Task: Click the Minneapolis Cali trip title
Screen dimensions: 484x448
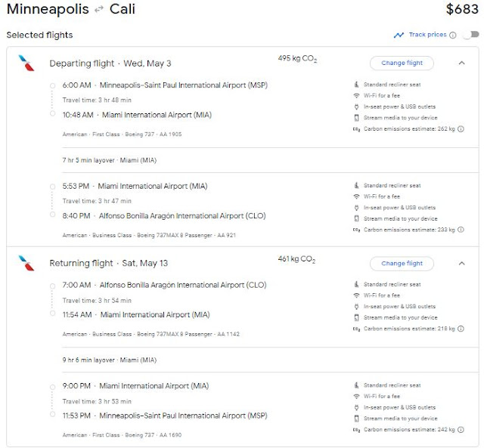Action: pos(71,9)
